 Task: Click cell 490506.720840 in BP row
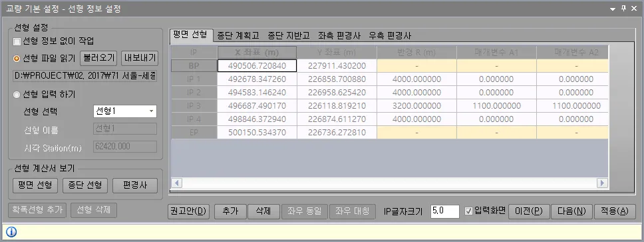(257, 66)
